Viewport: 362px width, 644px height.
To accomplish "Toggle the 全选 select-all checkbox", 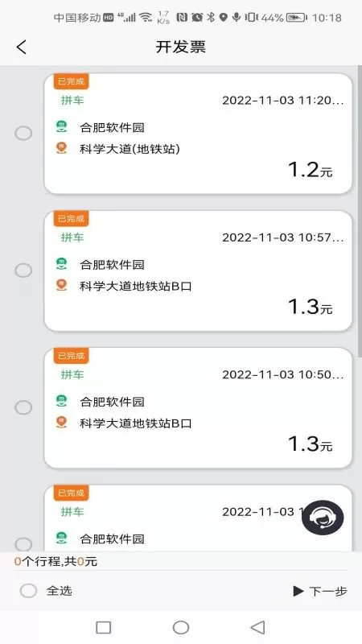I will point(28,591).
